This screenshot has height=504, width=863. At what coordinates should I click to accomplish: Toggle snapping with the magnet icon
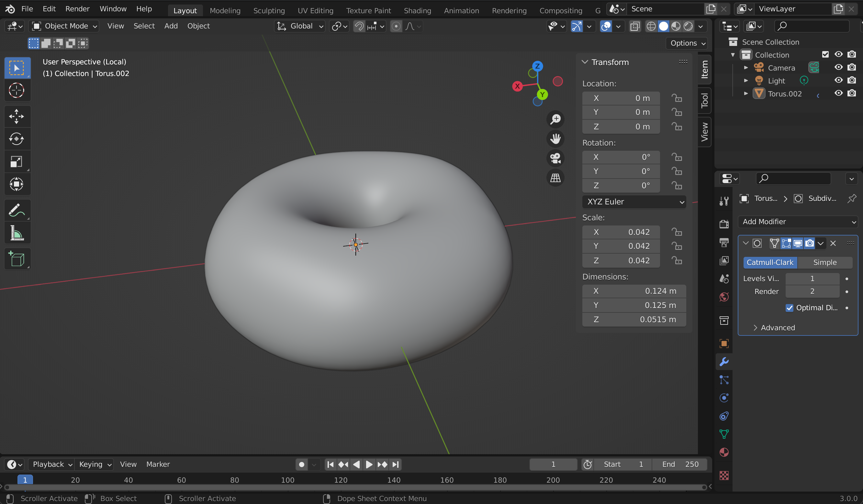(x=359, y=26)
